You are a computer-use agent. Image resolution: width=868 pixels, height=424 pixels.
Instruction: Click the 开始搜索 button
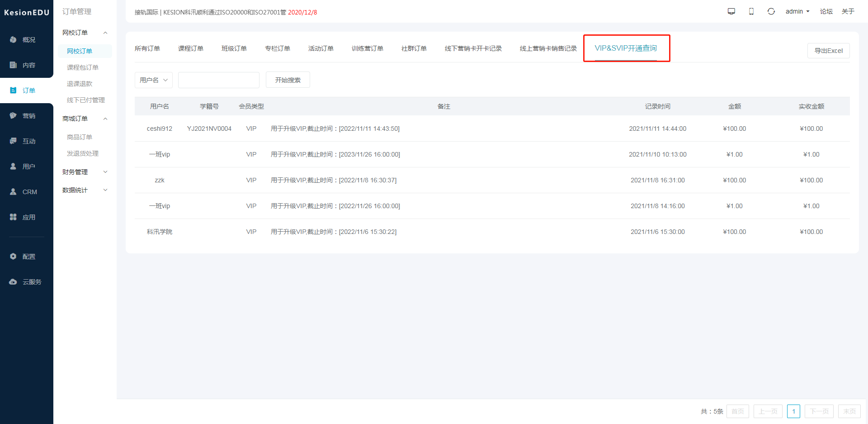[x=288, y=80]
